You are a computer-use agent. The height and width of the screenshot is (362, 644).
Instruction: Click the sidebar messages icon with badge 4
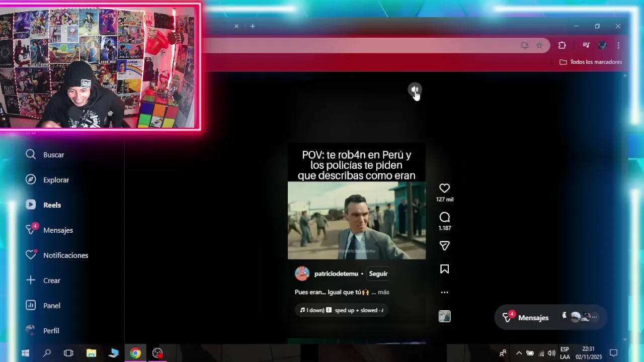[31, 229]
